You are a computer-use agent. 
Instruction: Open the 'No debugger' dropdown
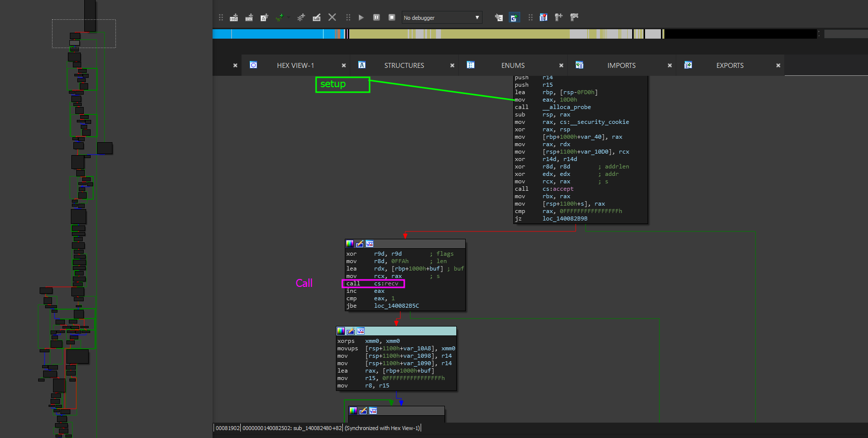point(441,17)
